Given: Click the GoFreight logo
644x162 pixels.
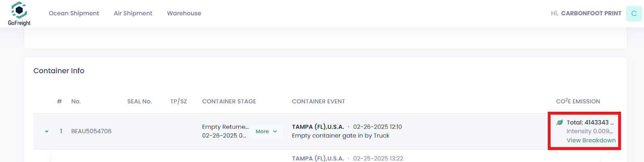Looking at the screenshot, I should [19, 14].
